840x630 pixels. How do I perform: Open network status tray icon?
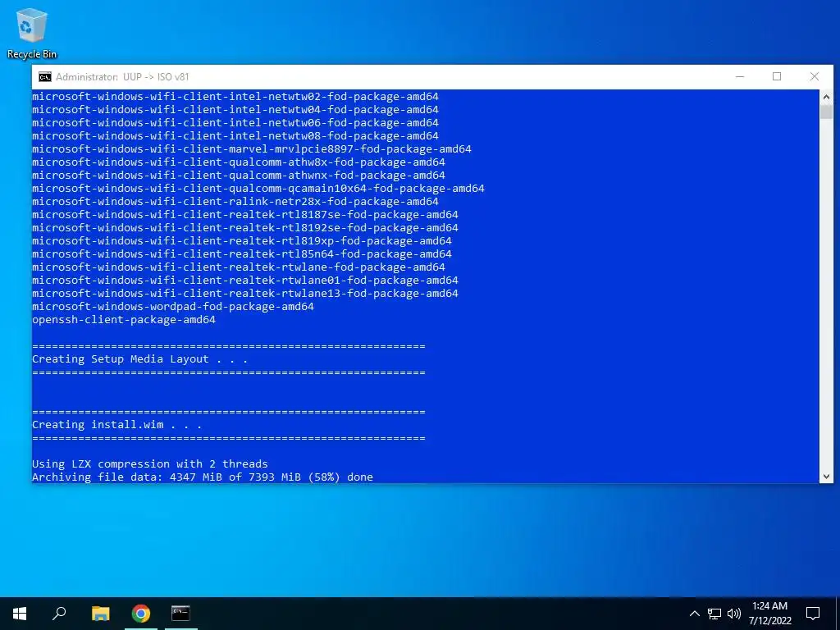pyautogui.click(x=714, y=614)
